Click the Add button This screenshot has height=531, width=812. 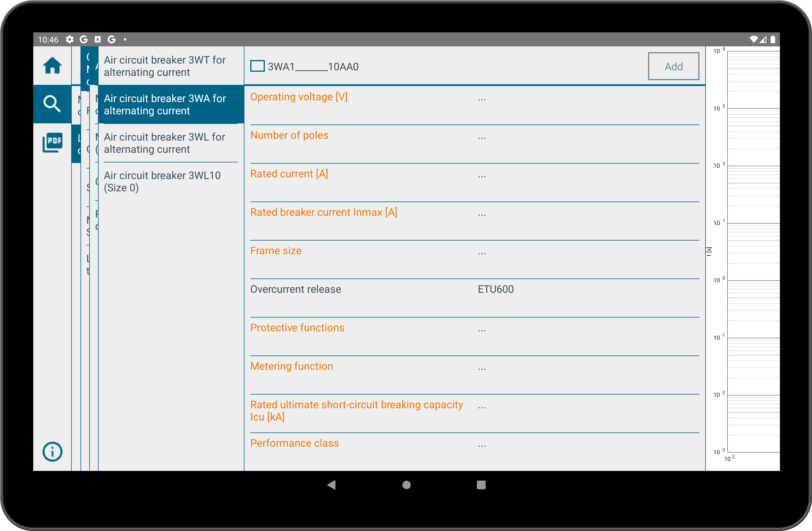pyautogui.click(x=673, y=66)
